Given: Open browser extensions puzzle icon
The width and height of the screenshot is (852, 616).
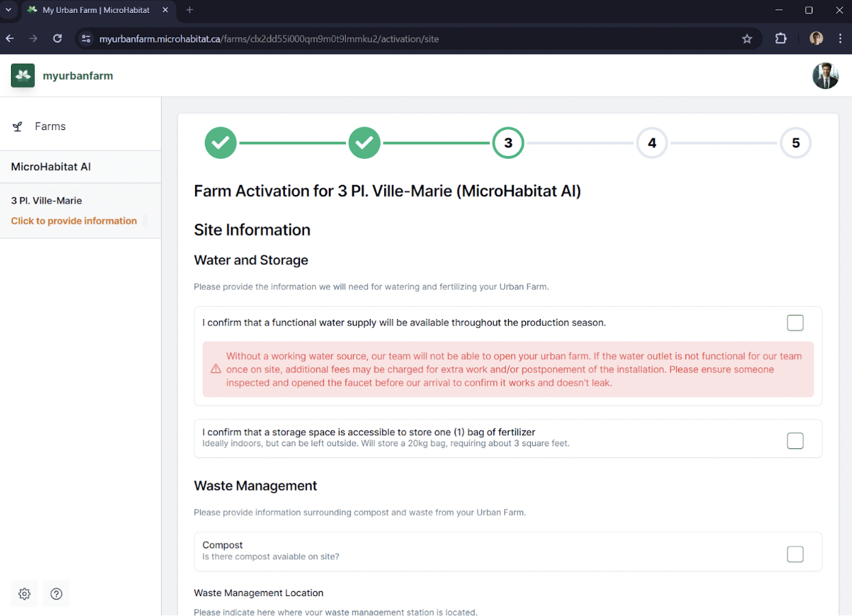Looking at the screenshot, I should click(781, 39).
